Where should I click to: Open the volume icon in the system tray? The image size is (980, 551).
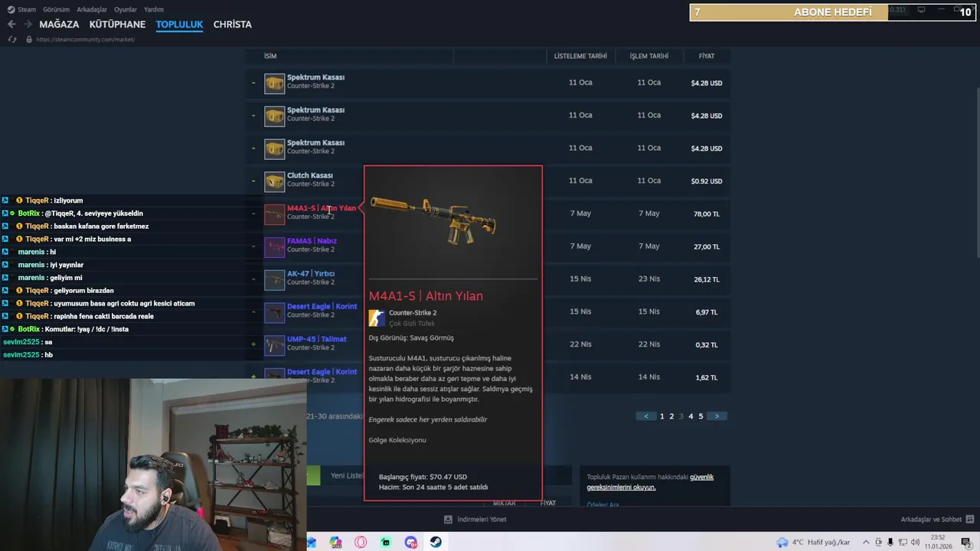point(915,543)
